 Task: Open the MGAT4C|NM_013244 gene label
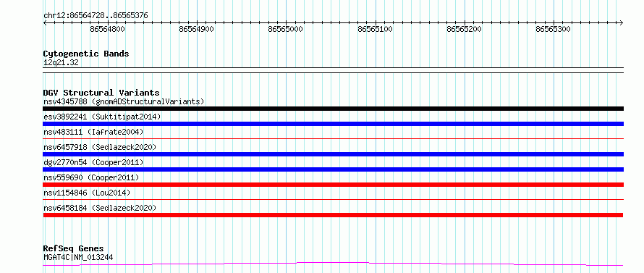click(78, 258)
